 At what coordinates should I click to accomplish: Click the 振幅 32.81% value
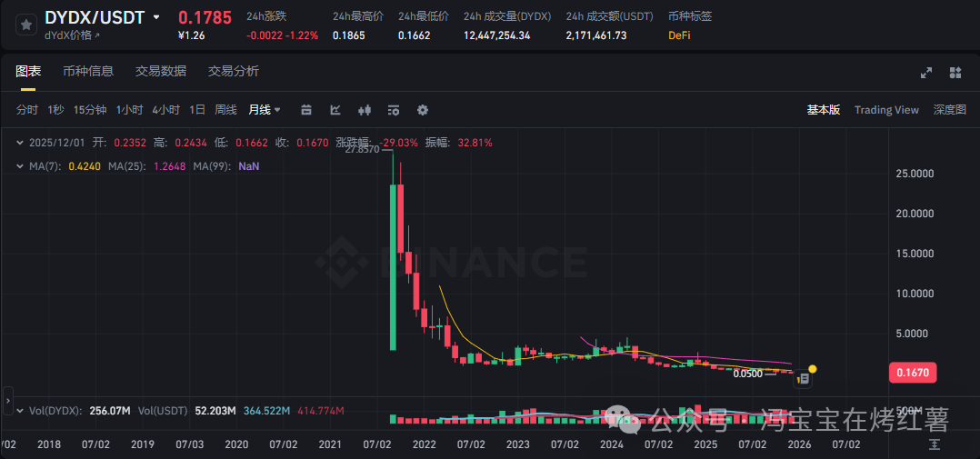pyautogui.click(x=474, y=143)
